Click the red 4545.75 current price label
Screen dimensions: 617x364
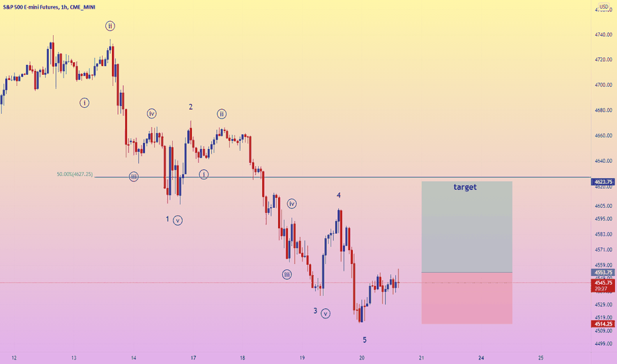coord(602,283)
